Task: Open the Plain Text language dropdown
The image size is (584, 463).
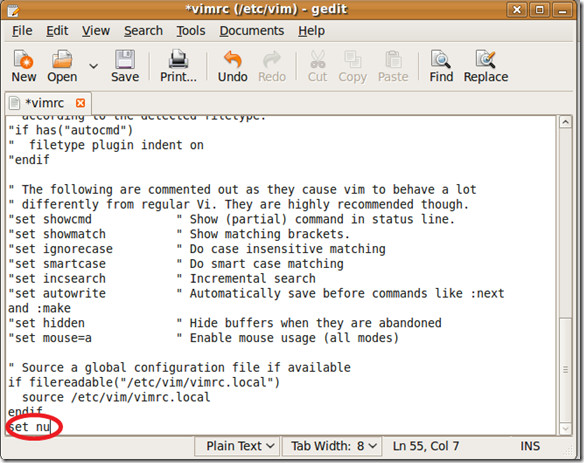Action: click(x=237, y=446)
